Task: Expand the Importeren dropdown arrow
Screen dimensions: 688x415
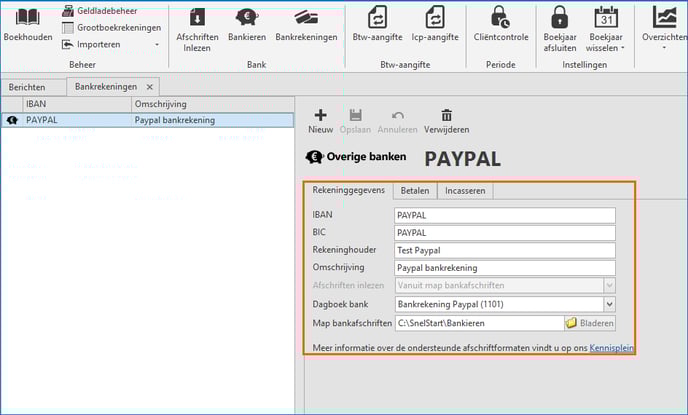Action: (x=157, y=45)
